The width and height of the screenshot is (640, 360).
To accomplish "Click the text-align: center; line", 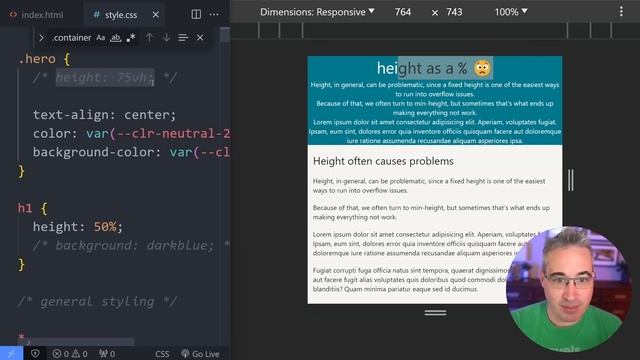I will [104, 115].
